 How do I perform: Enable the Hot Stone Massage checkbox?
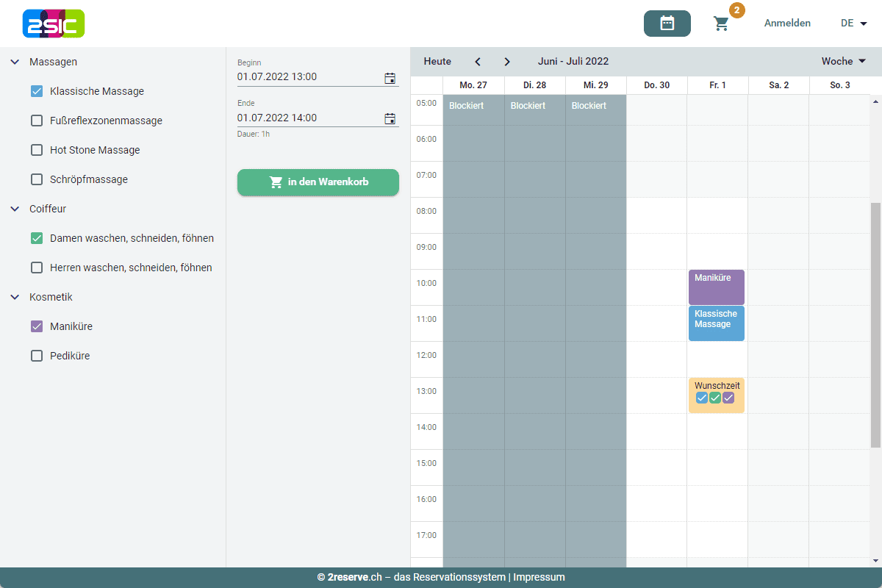(x=37, y=150)
